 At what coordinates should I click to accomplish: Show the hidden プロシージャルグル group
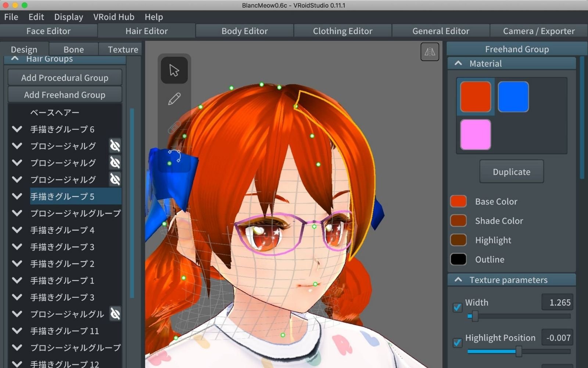tap(115, 314)
